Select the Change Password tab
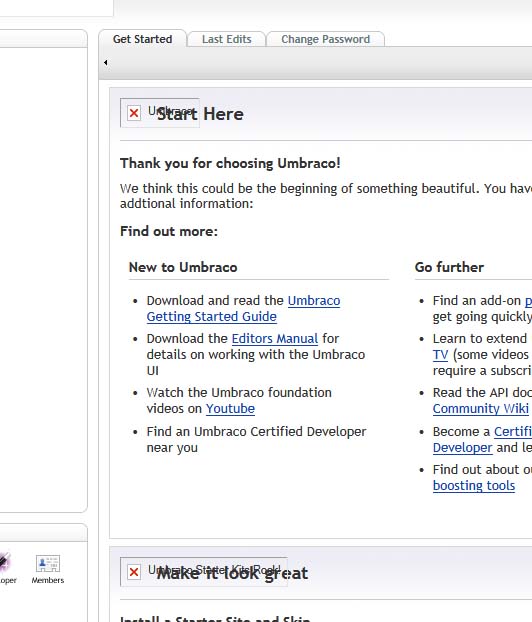532x622 pixels. (325, 39)
